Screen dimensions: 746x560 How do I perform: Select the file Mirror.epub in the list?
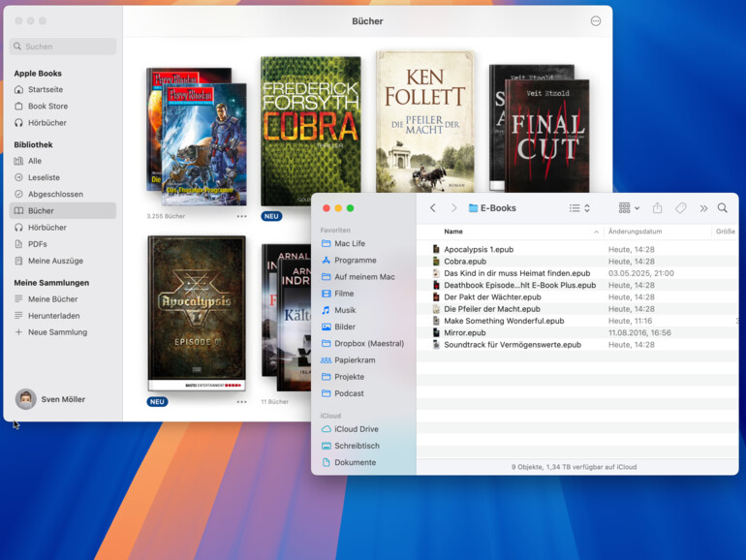(x=465, y=332)
